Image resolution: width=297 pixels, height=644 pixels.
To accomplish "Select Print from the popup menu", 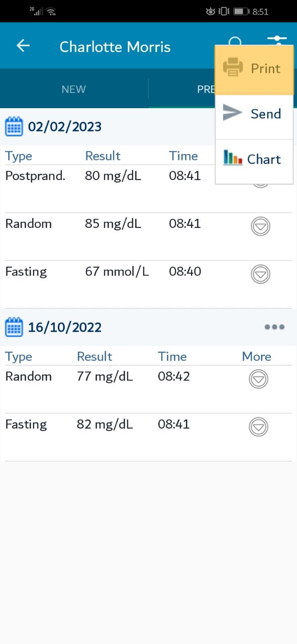I will [x=254, y=68].
